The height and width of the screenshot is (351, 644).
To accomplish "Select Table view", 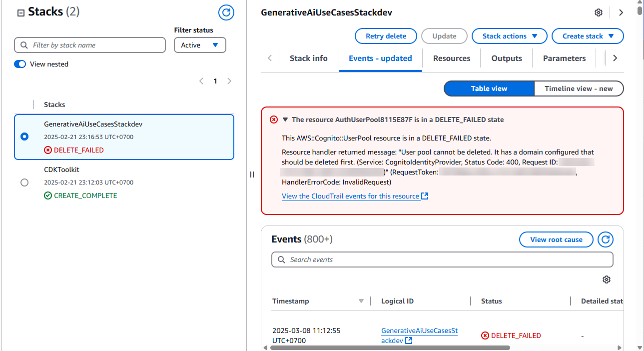I will pos(489,88).
